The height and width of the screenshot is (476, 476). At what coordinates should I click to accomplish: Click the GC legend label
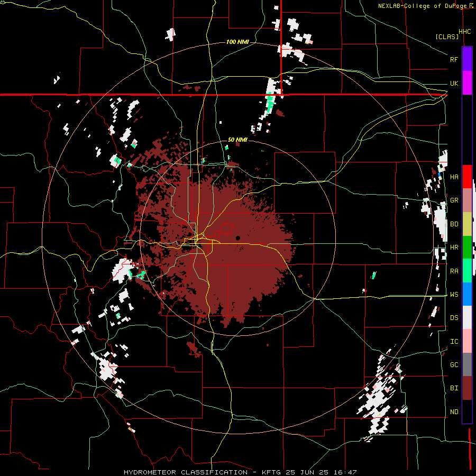click(454, 365)
